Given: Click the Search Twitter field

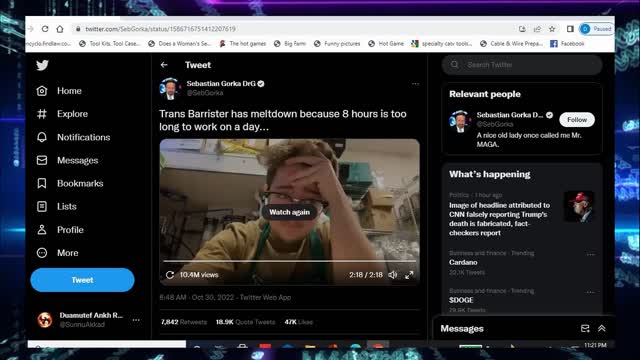Looking at the screenshot, I should pos(522,65).
